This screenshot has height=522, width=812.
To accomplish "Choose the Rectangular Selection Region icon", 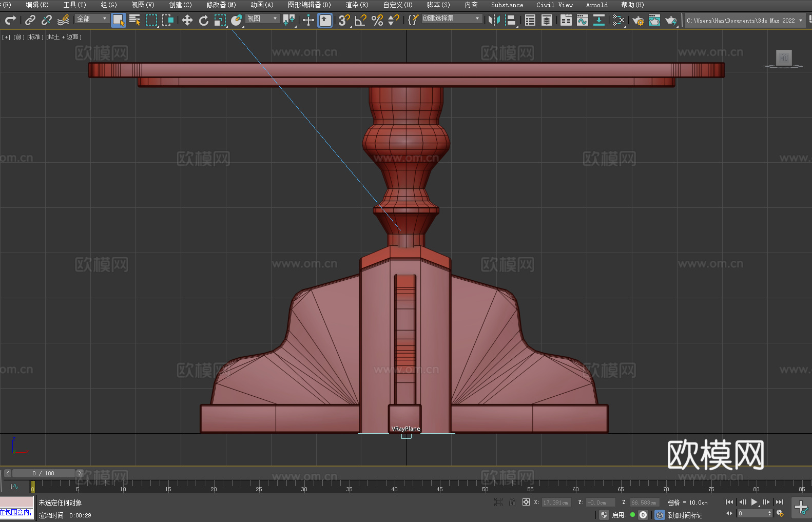I will (x=151, y=20).
